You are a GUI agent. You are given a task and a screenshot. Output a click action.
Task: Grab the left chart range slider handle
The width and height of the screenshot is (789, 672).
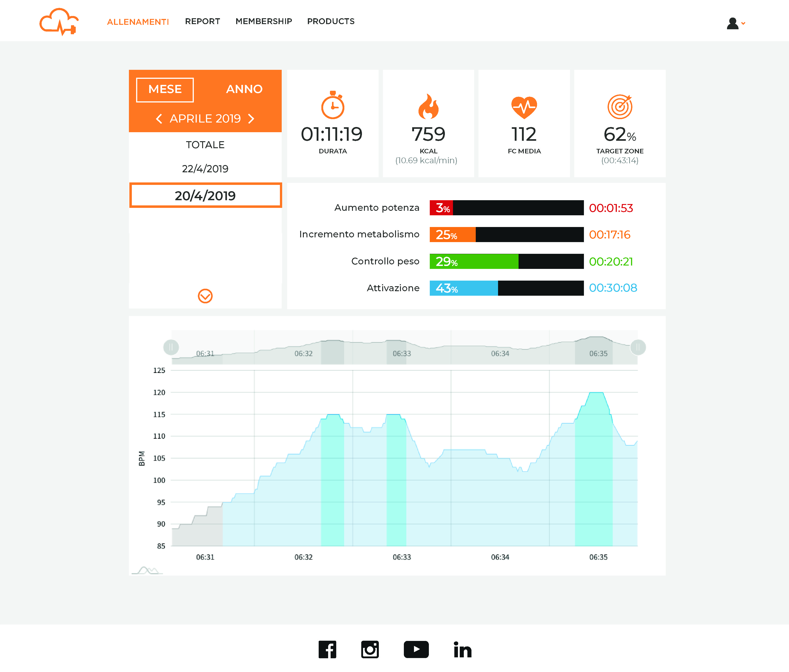(171, 347)
